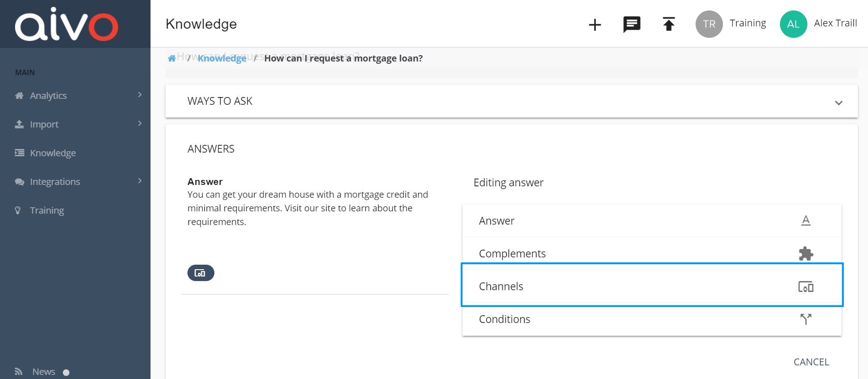
Task: Open the Analytics menu item
Action: point(75,96)
